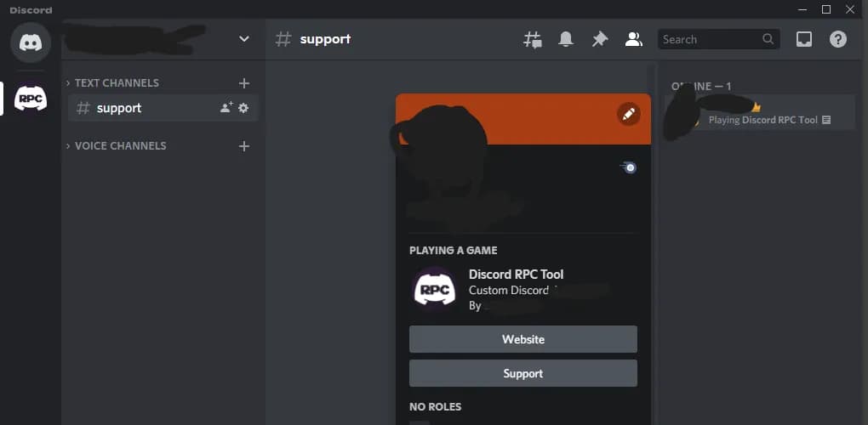Edit profile with pencil icon
Viewport: 868px width, 425px height.
click(628, 115)
